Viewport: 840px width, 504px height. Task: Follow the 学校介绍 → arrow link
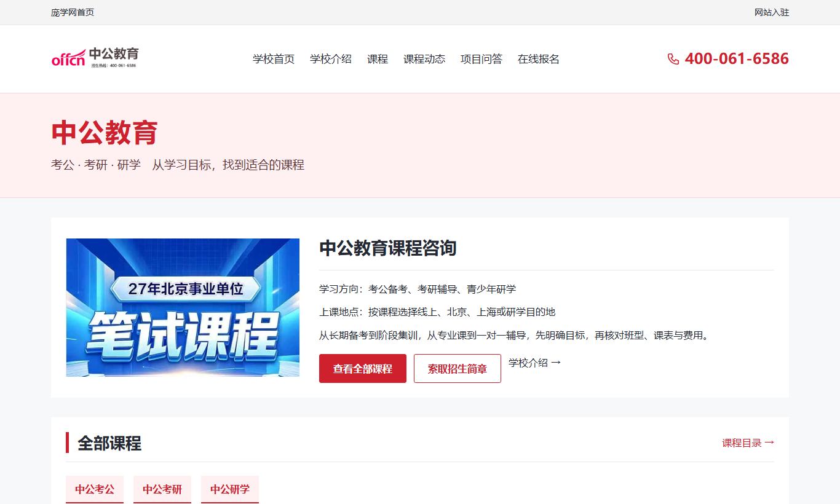534,363
